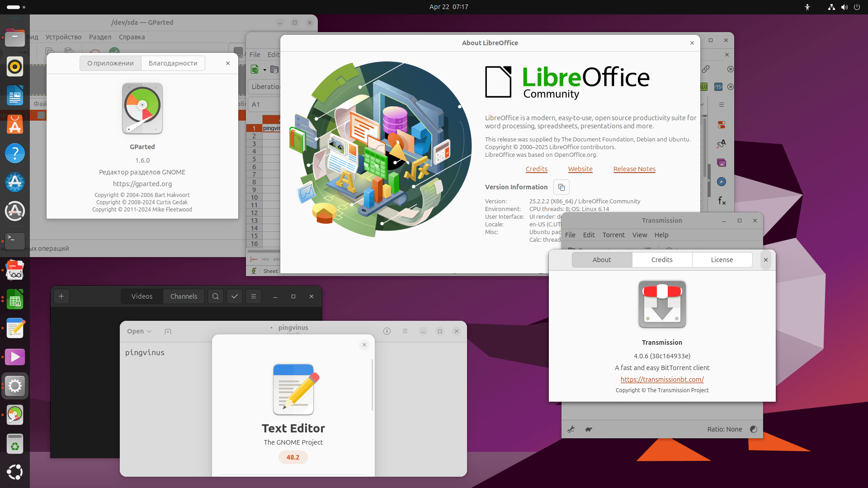Open Navigator deck in Calc sidebar
The width and height of the screenshot is (868, 488).
(x=722, y=182)
